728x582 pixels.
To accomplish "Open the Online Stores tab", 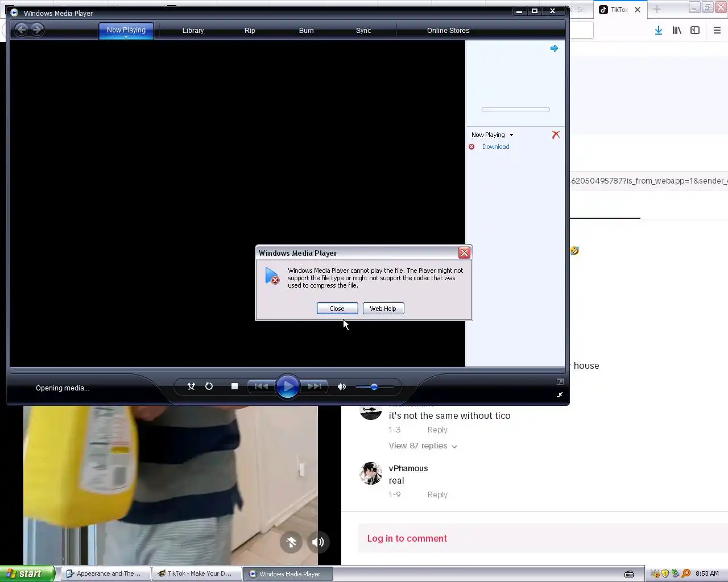I will [x=448, y=31].
